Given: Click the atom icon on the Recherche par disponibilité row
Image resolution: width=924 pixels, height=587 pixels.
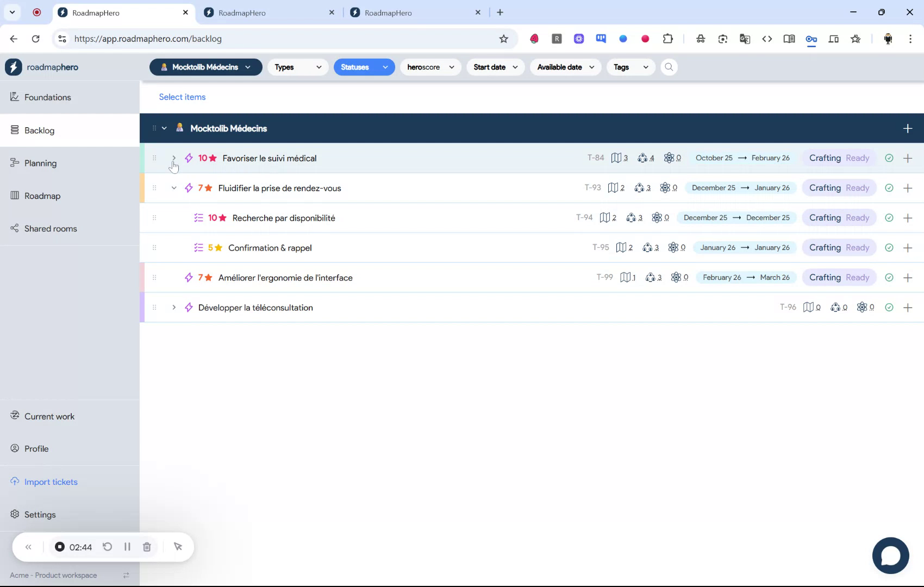Looking at the screenshot, I should click(x=657, y=217).
